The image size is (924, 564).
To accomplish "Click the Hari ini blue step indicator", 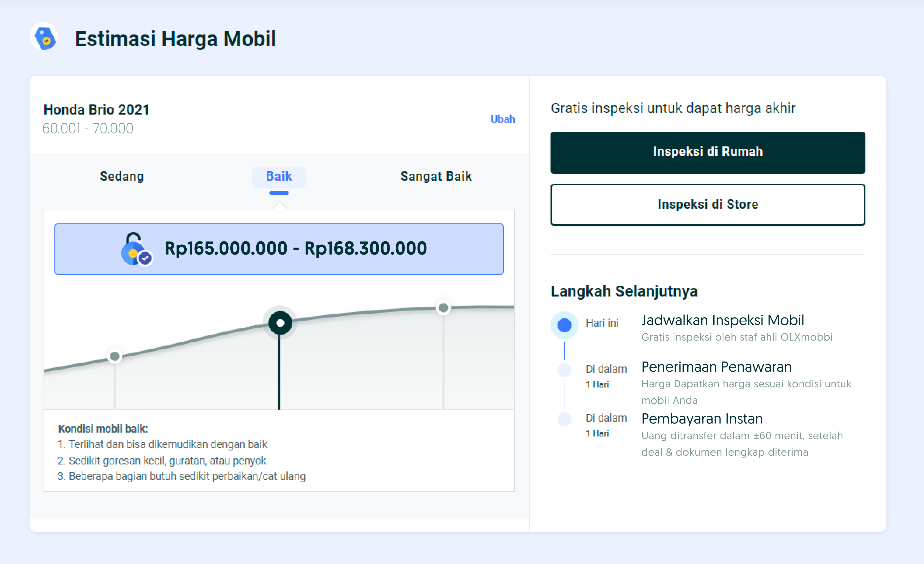I will (564, 325).
